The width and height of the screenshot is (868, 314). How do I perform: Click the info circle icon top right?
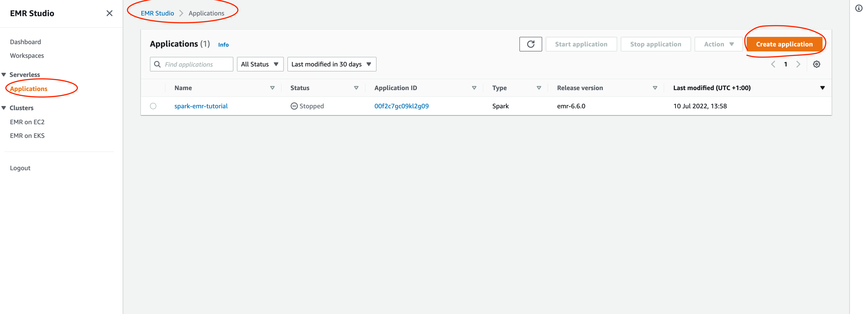tap(858, 8)
